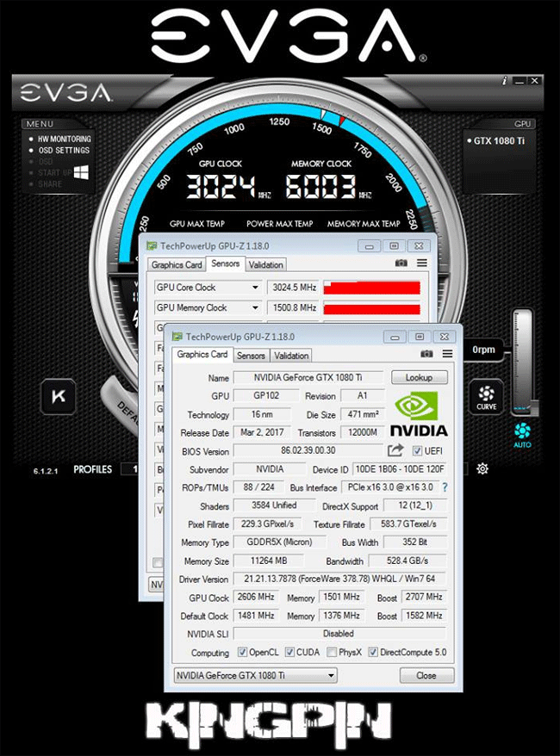The height and width of the screenshot is (756, 560).
Task: Select the GTX 1080 Ti GPU entry
Action: [x=499, y=141]
